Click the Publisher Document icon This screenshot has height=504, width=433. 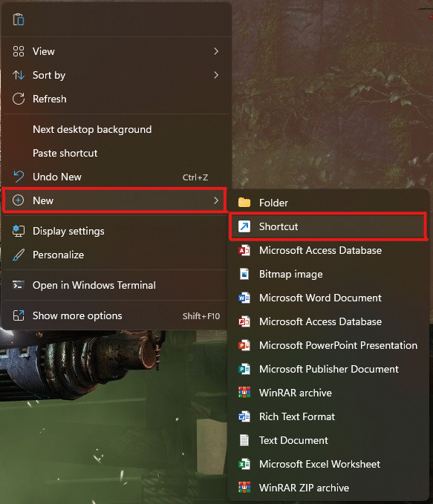point(244,369)
